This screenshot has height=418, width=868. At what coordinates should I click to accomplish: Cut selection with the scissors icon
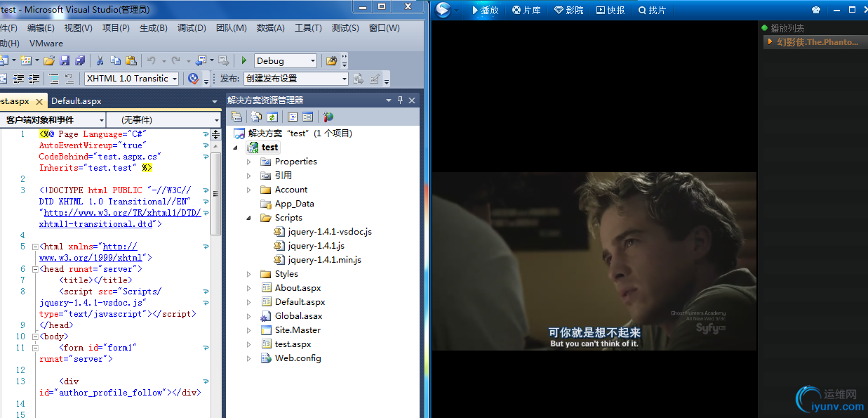click(x=100, y=61)
